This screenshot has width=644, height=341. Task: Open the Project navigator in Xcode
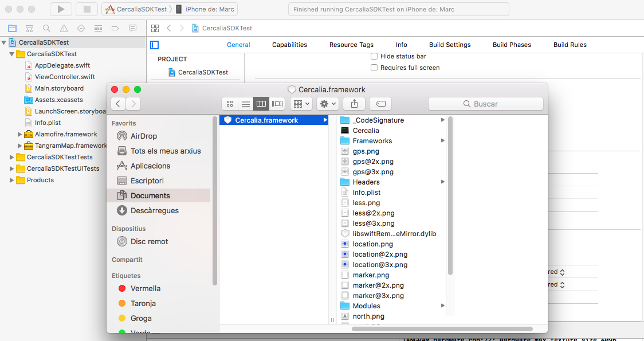(x=13, y=28)
